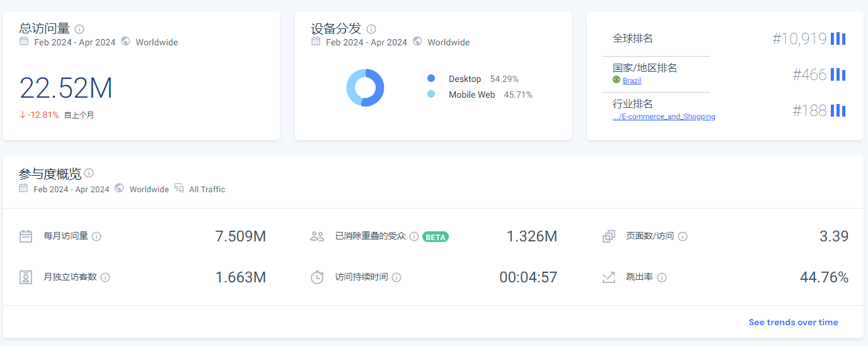The image size is (868, 346).
Task: Click the 3.39 pages per visit value
Action: click(834, 236)
